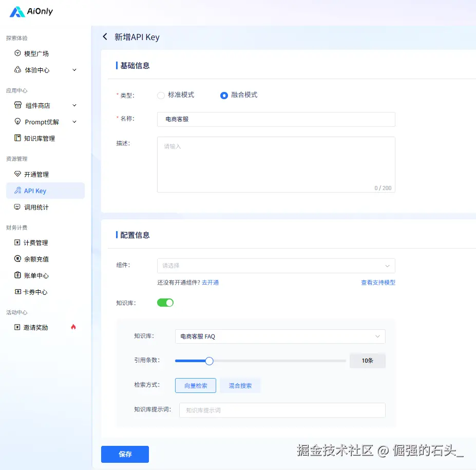Image resolution: width=476 pixels, height=470 pixels.
Task: Open 邀请奖励 in the sidebar
Action: click(x=35, y=327)
